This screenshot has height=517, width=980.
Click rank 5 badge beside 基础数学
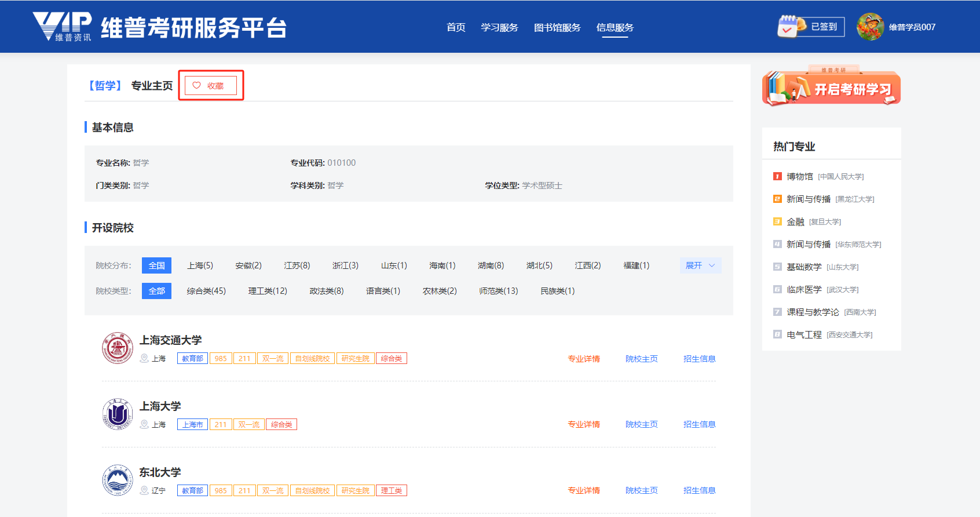pos(777,267)
